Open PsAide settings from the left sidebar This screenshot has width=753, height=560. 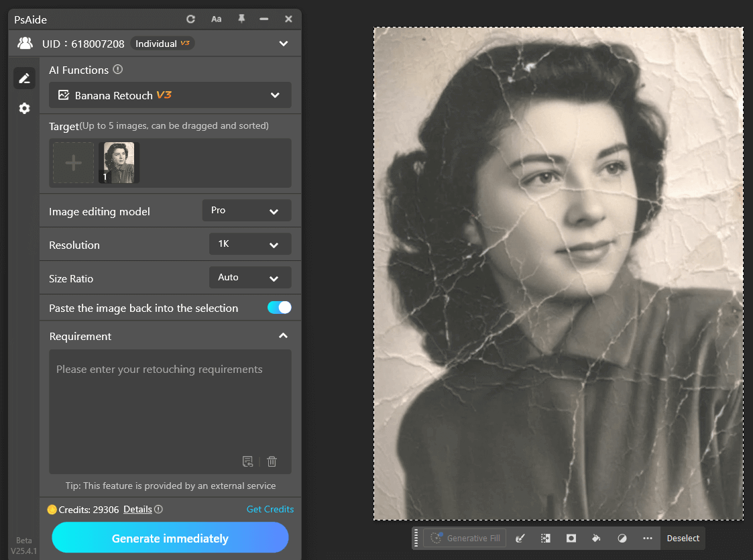tap(24, 108)
